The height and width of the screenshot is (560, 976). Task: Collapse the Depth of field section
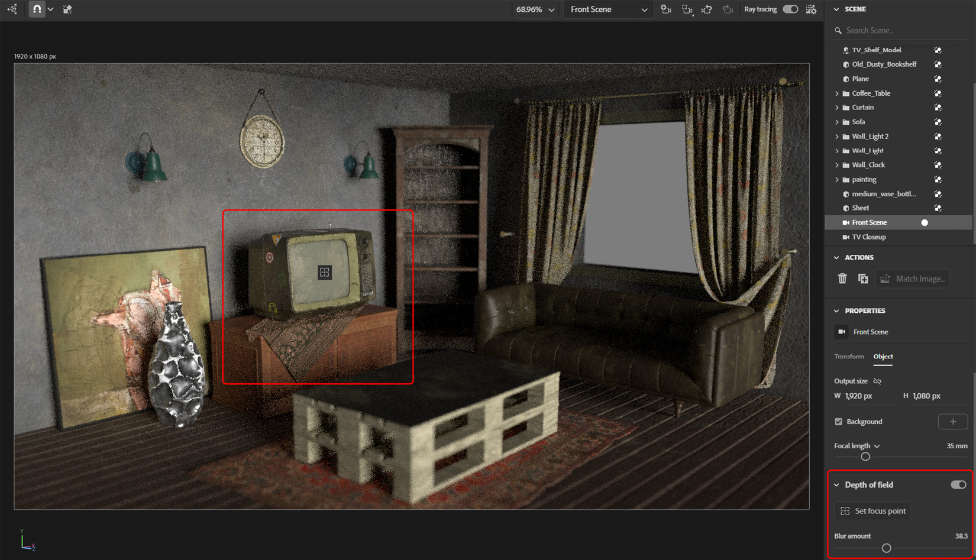click(x=836, y=485)
